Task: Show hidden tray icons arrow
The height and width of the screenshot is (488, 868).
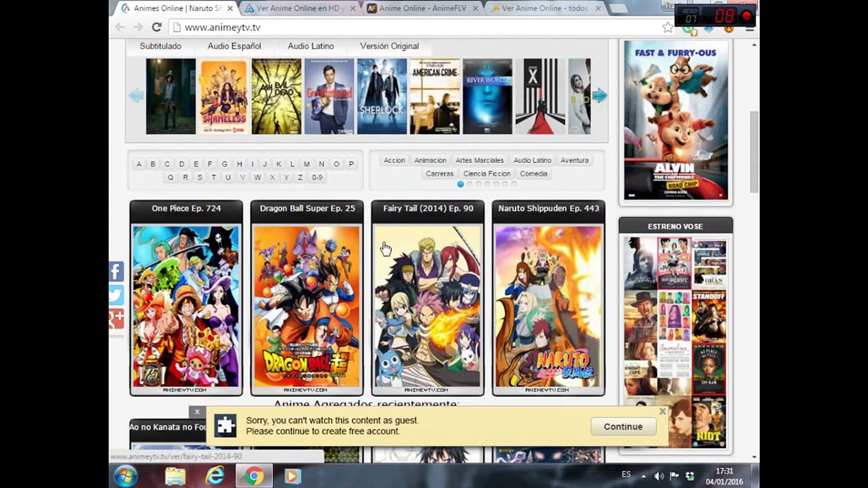Action: point(643,476)
